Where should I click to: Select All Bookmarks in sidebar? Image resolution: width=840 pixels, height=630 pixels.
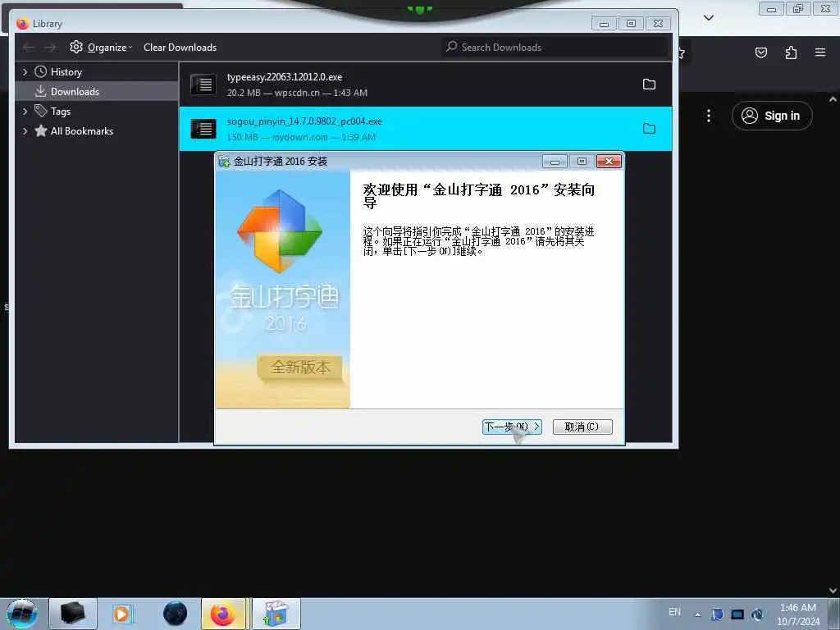pyautogui.click(x=81, y=131)
